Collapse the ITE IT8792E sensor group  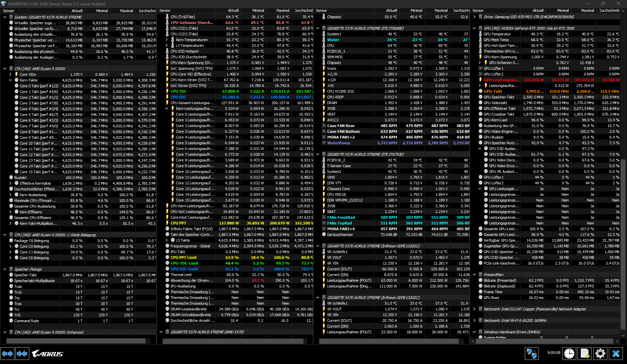coord(318,154)
